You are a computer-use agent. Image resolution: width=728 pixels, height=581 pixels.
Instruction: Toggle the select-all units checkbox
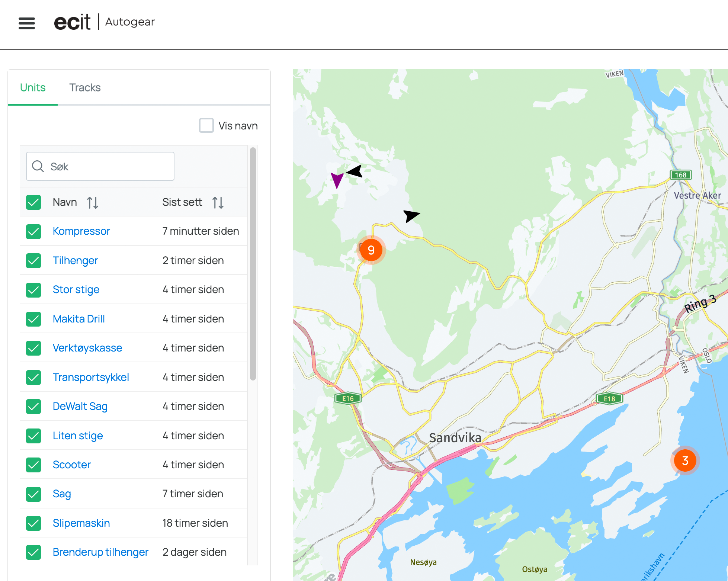click(x=33, y=202)
